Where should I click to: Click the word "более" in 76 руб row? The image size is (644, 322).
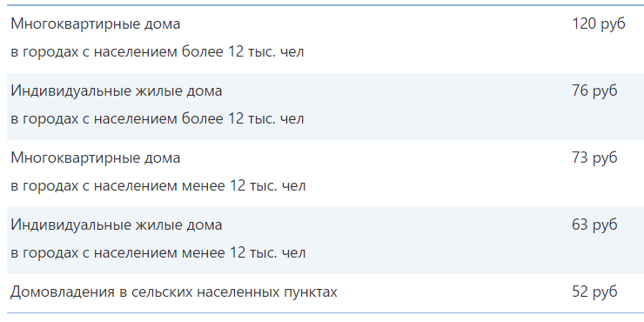[202, 119]
